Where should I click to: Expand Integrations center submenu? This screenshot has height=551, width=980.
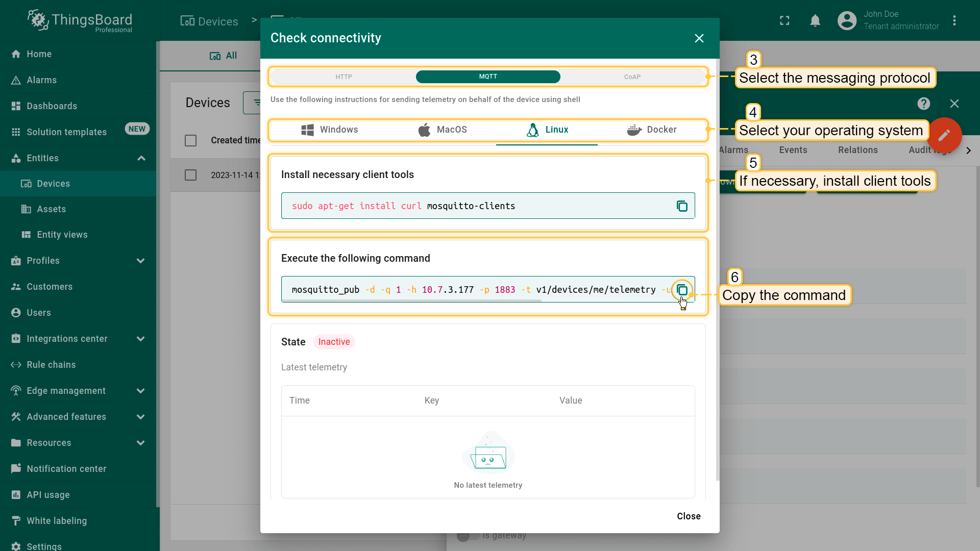click(x=140, y=339)
